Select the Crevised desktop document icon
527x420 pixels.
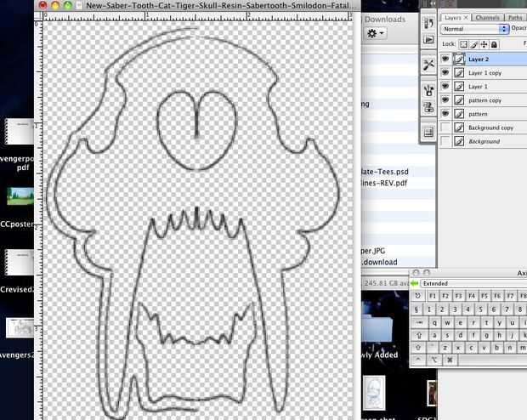[x=18, y=263]
